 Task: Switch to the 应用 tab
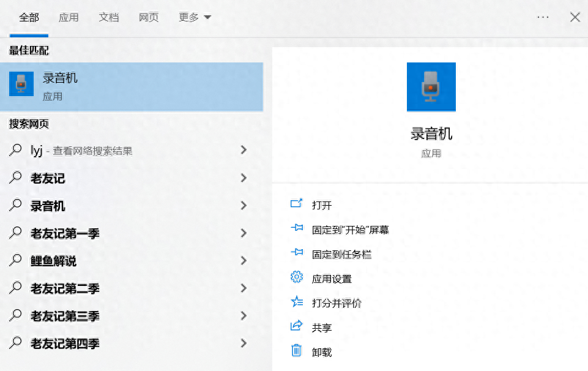click(x=69, y=17)
